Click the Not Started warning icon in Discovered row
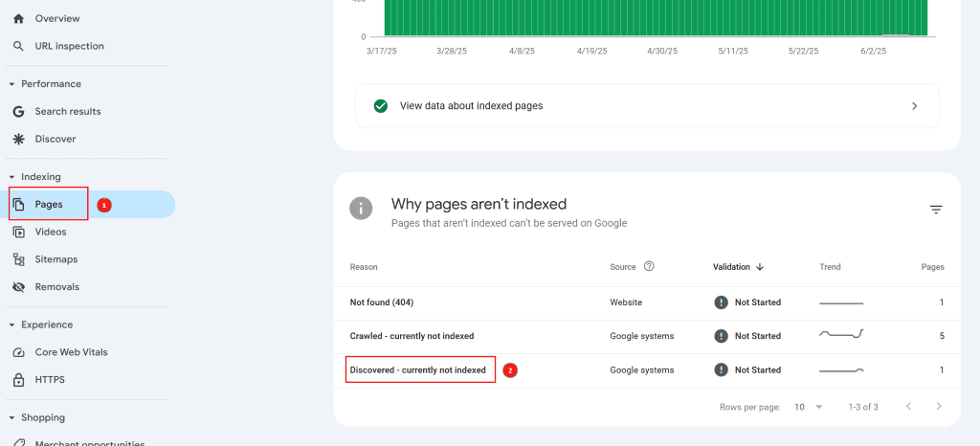 pyautogui.click(x=722, y=369)
